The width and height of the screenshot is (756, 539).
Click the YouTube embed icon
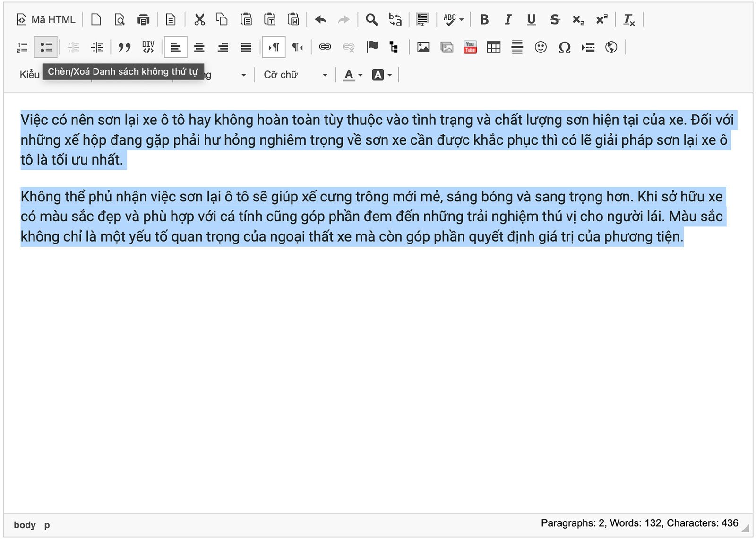click(x=470, y=47)
